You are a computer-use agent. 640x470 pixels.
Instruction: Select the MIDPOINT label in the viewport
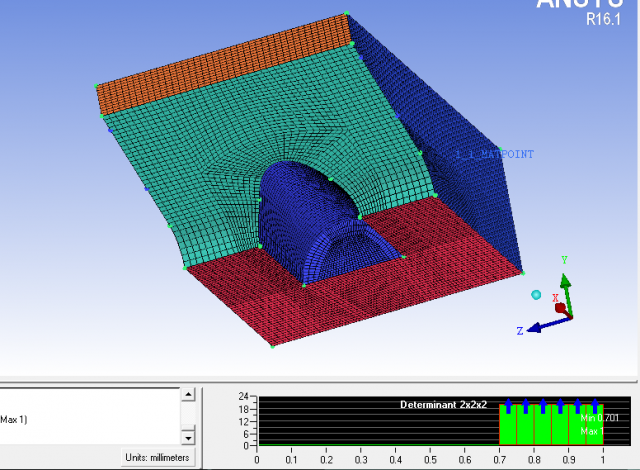[494, 155]
